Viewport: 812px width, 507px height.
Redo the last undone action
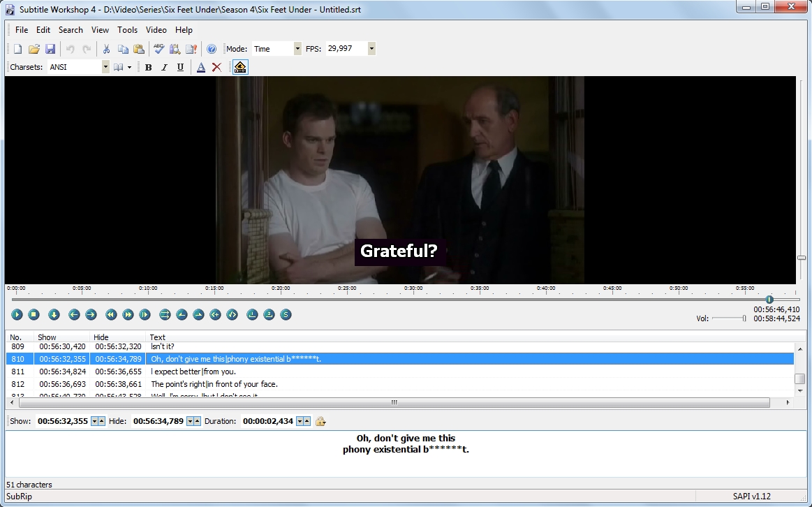87,49
